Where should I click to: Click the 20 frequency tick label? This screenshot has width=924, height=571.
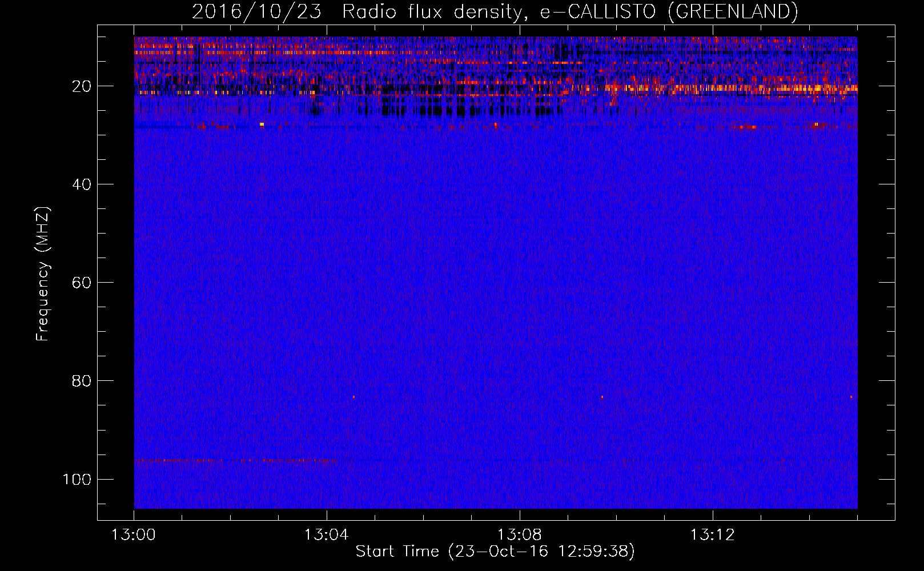pos(82,86)
